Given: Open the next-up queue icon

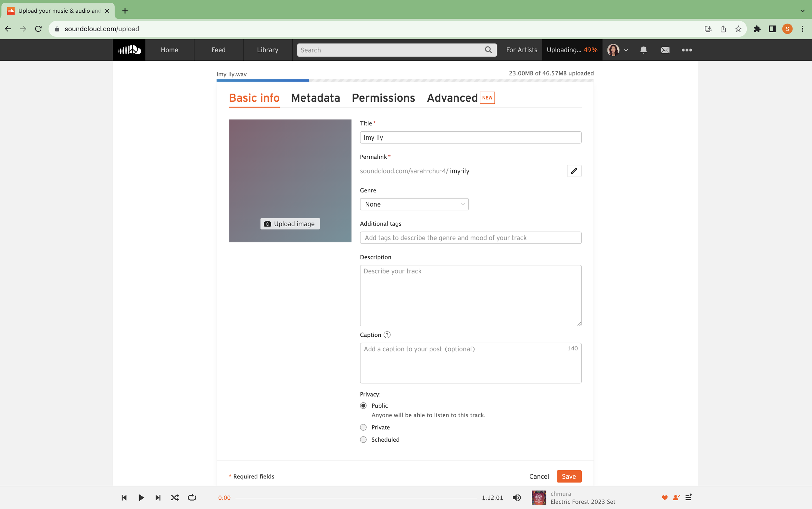Looking at the screenshot, I should click(689, 497).
